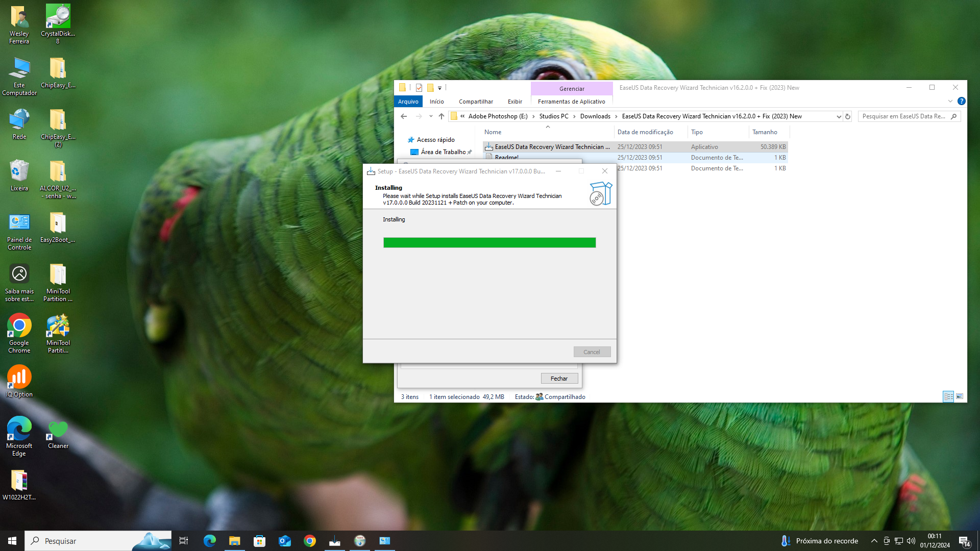Open the Arquivo menu

[x=408, y=102]
